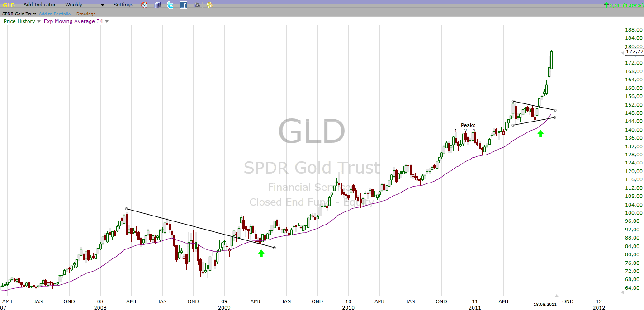The width and height of the screenshot is (644, 310).
Task: Click the green price change arrow, top right
Action: click(606, 5)
